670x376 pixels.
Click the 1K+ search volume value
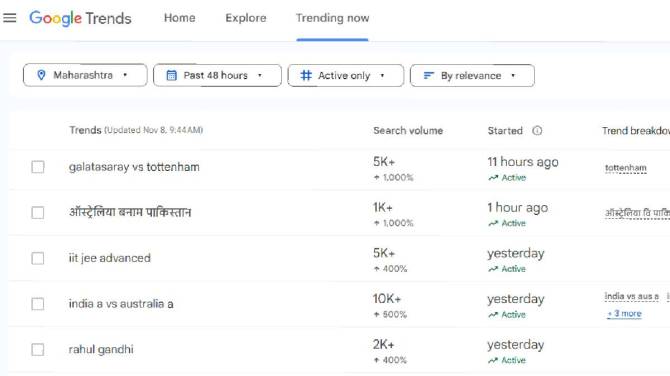tap(382, 208)
